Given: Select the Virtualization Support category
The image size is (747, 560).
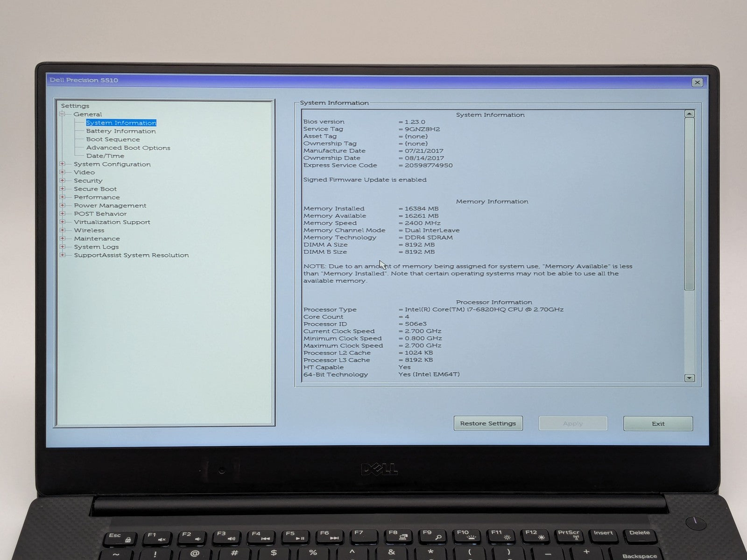Looking at the screenshot, I should 112,222.
